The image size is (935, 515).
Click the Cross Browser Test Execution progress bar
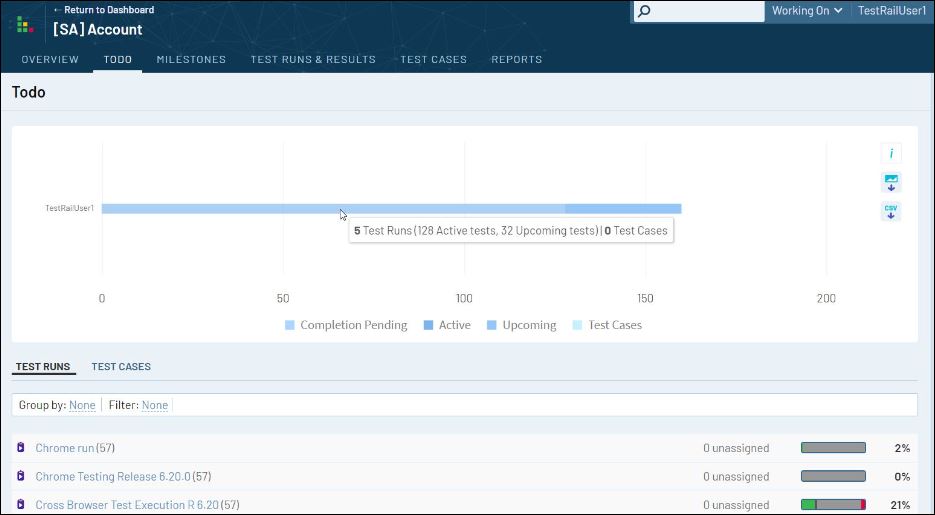833,505
